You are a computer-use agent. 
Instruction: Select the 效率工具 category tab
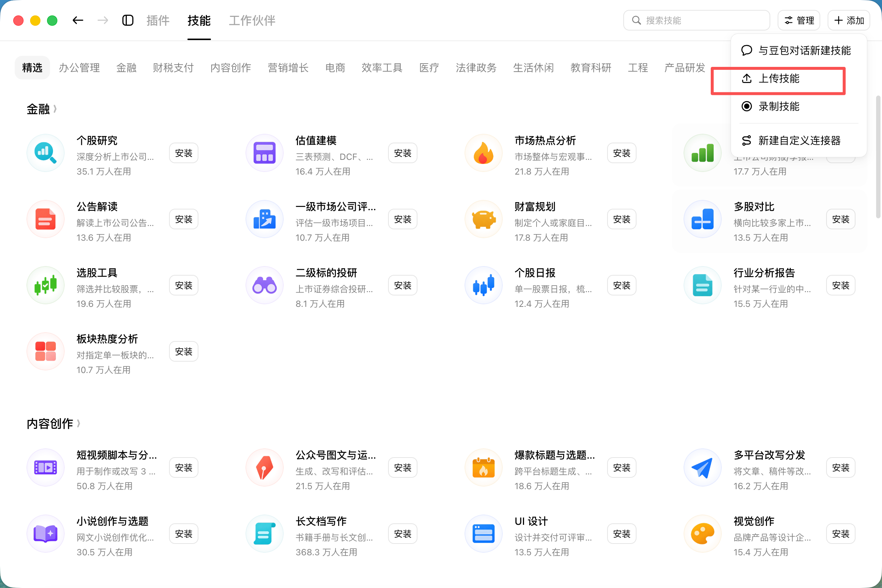(382, 68)
